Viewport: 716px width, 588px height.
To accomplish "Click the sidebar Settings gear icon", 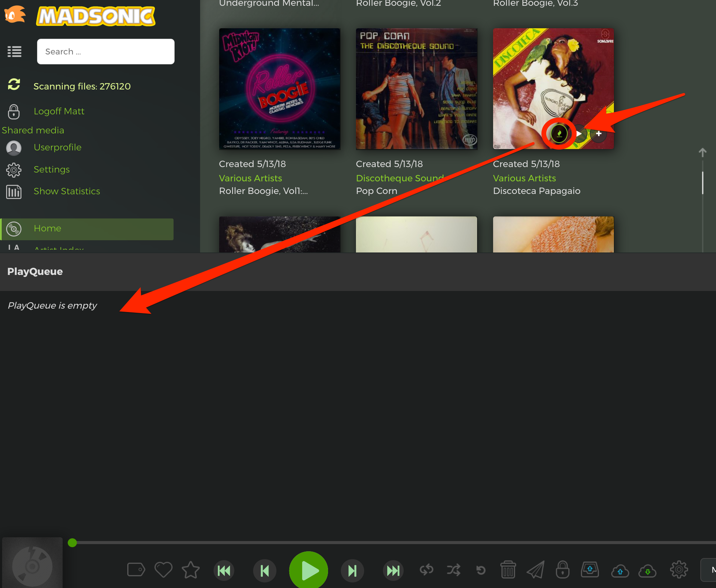I will pos(14,170).
